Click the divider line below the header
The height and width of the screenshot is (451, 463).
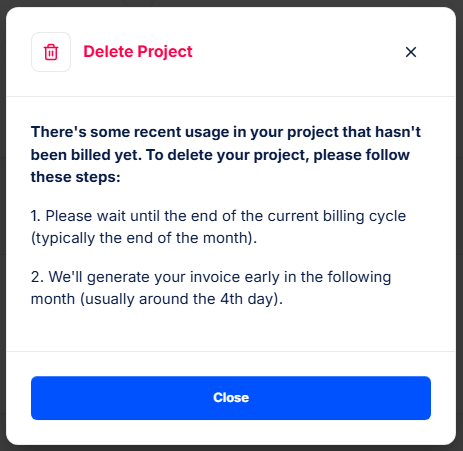tap(231, 97)
